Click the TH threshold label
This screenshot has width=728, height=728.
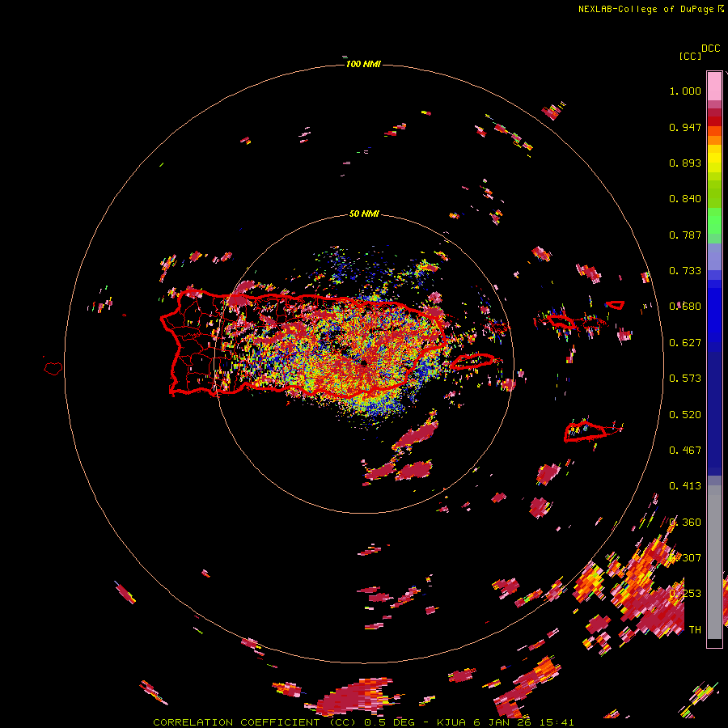point(695,630)
